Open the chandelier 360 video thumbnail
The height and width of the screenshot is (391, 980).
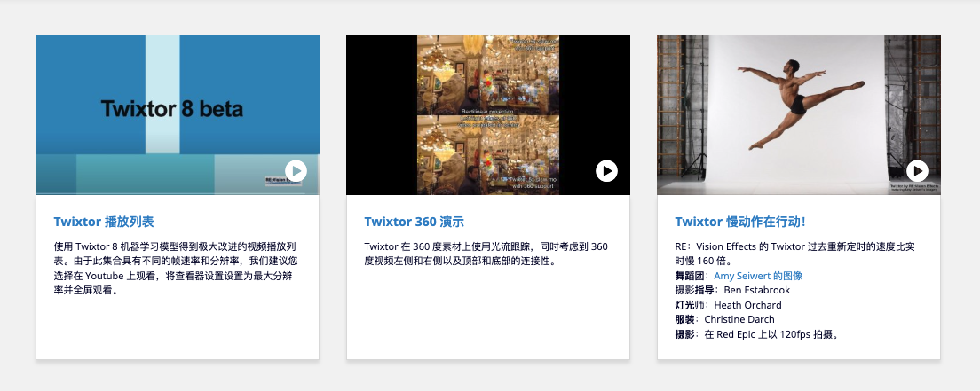tap(488, 115)
